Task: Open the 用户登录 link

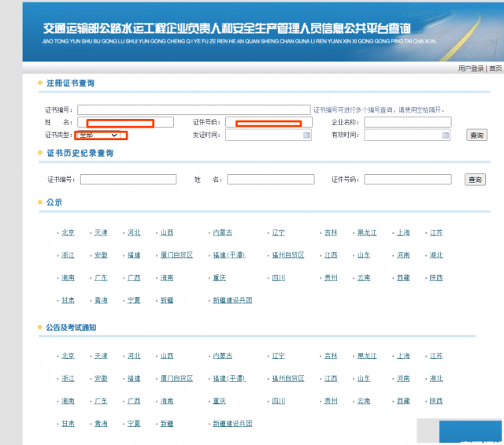Action: (x=471, y=69)
